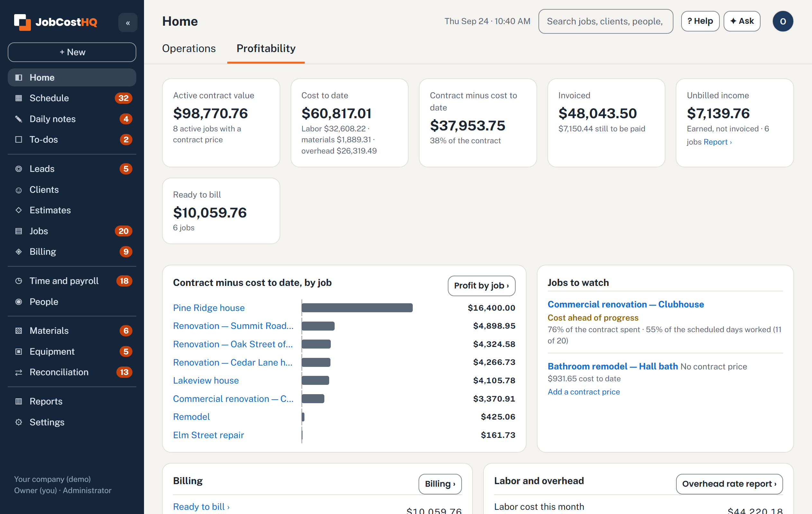Image resolution: width=812 pixels, height=514 pixels.
Task: Click the Settings gear icon
Action: pos(19,422)
